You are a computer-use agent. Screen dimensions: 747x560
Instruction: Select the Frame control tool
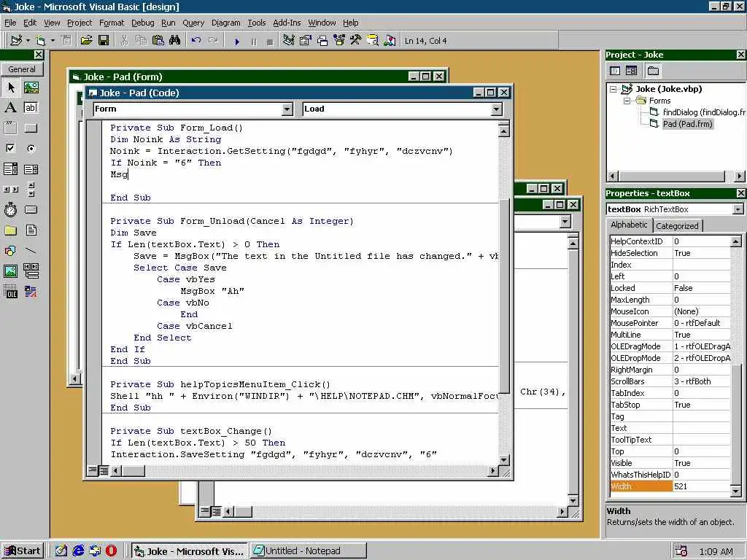(x=10, y=128)
